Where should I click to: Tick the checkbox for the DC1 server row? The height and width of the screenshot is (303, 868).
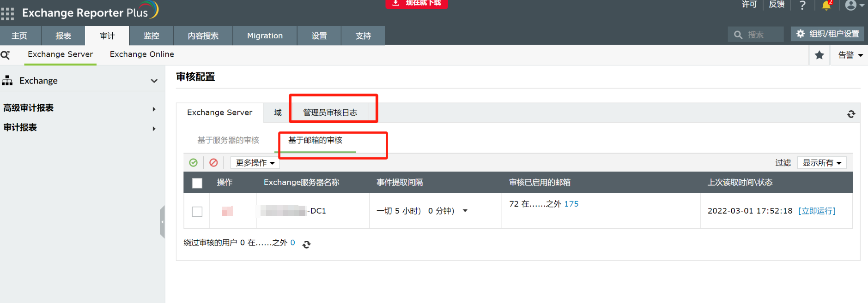(x=197, y=212)
